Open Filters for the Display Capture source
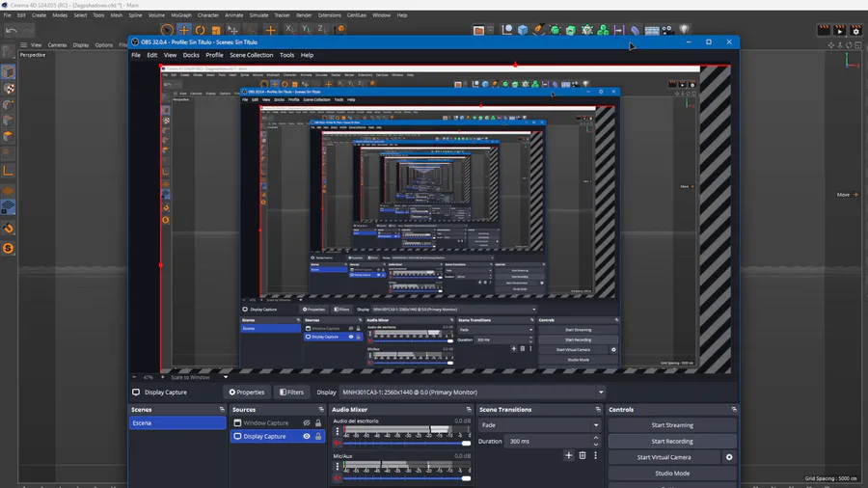 click(x=291, y=393)
